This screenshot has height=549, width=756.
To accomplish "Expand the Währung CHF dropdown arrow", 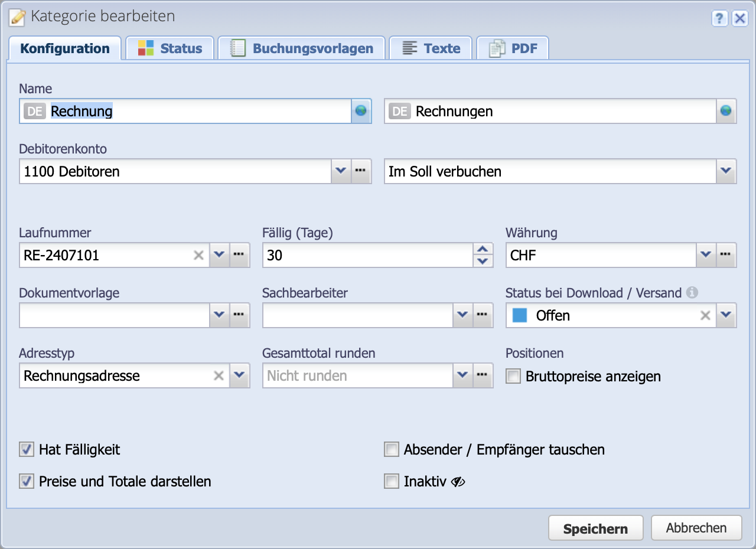I will 706,255.
